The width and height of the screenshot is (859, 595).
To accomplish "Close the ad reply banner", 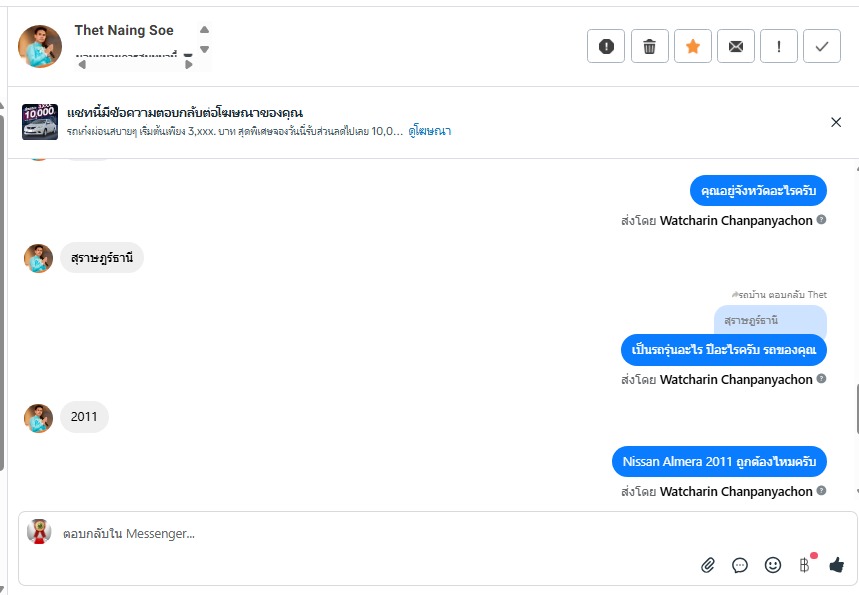I will pyautogui.click(x=836, y=122).
